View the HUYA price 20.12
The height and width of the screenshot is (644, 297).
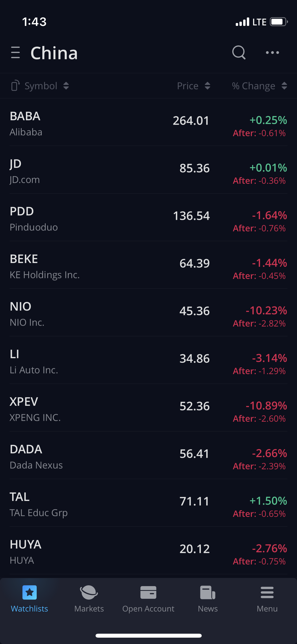point(195,549)
